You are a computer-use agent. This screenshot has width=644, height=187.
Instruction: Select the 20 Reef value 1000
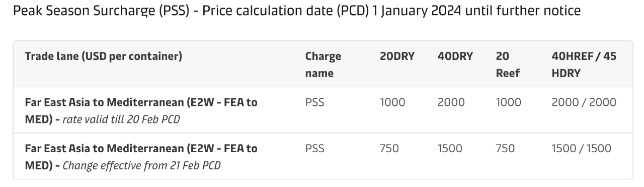508,102
